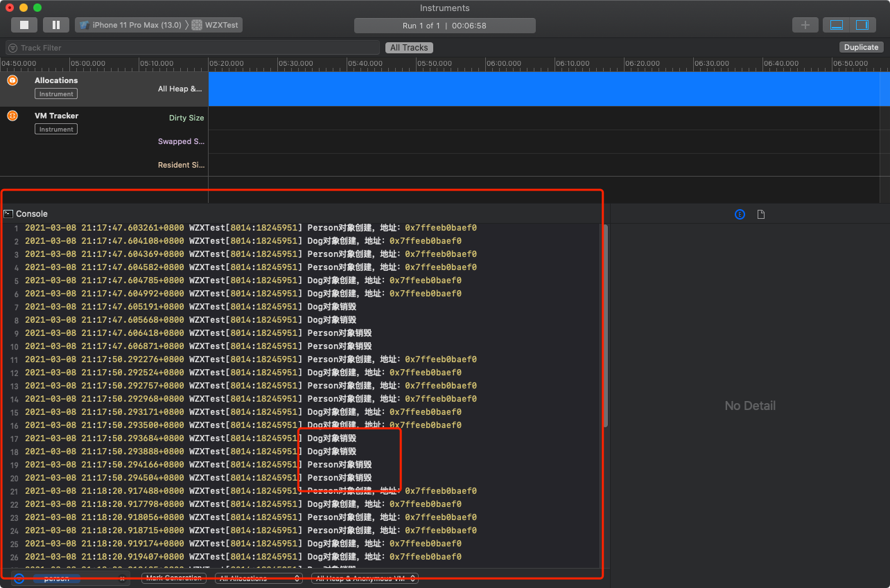
Task: Select the All Heap & track label
Action: click(180, 89)
